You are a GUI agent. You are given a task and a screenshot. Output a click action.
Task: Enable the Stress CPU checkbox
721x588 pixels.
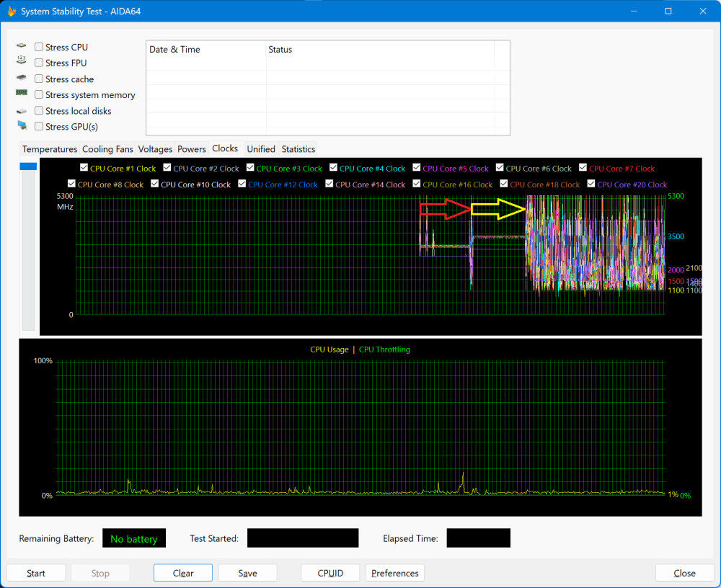(x=39, y=47)
